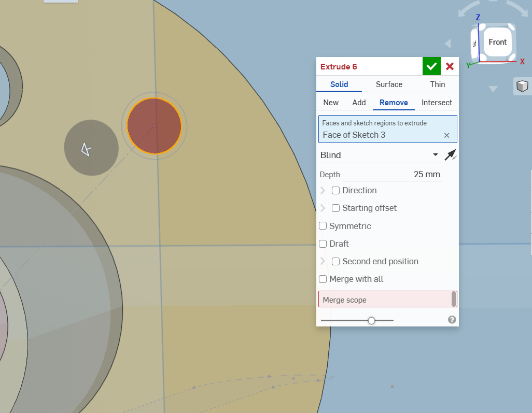Open view cube display options icon

pos(522,86)
